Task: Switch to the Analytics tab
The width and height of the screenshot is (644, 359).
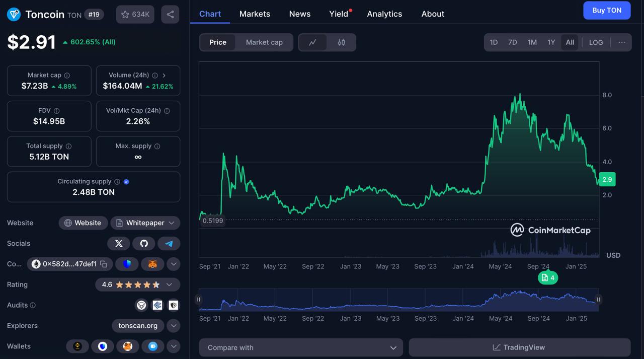Action: tap(384, 14)
